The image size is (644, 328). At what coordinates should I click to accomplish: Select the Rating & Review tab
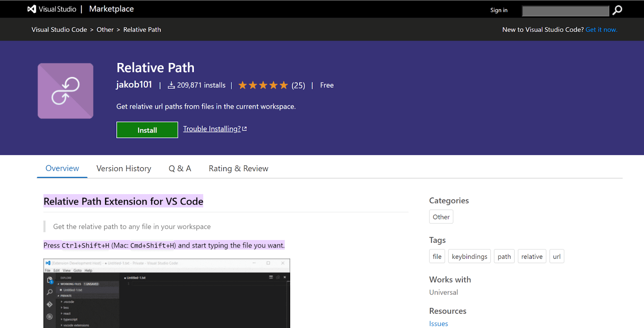[x=238, y=168]
